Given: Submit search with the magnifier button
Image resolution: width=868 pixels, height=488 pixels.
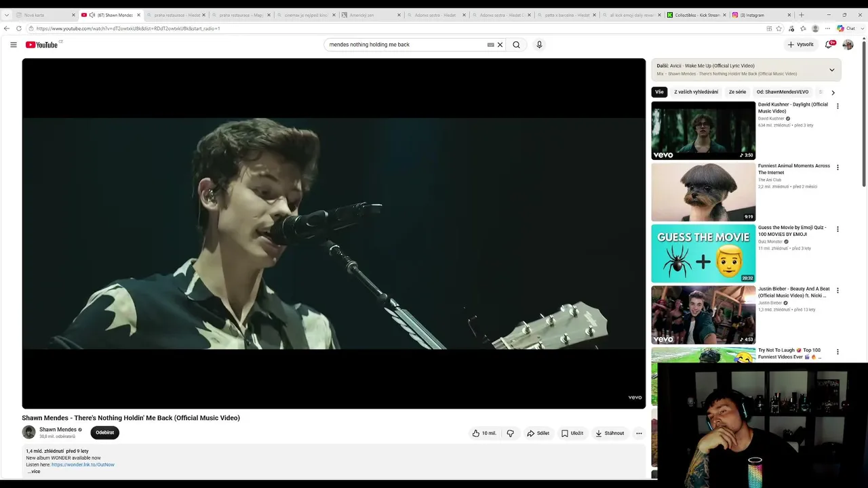Looking at the screenshot, I should tap(516, 45).
